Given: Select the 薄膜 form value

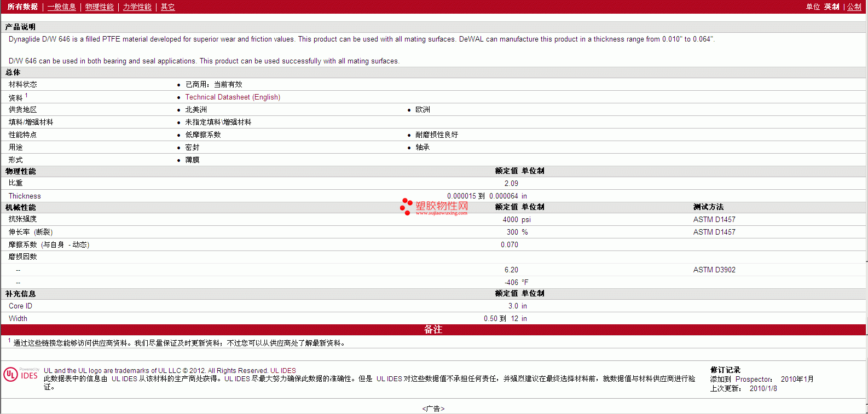Looking at the screenshot, I should tap(192, 160).
